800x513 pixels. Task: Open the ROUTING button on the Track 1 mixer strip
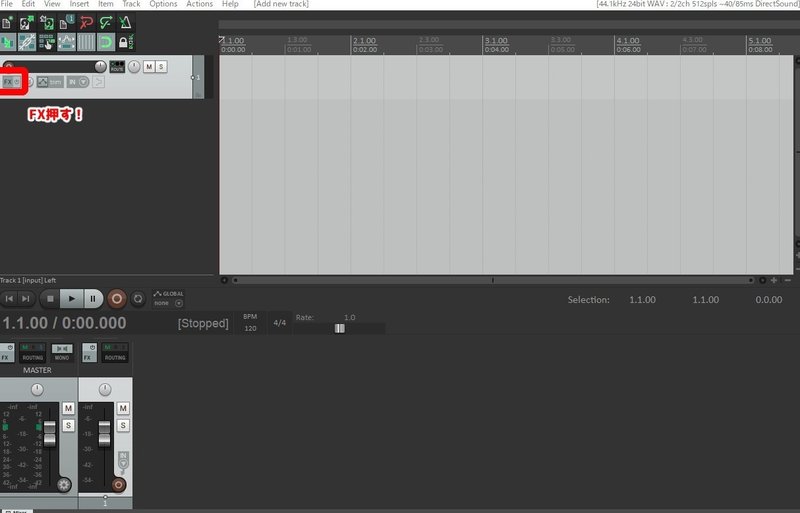(x=115, y=353)
